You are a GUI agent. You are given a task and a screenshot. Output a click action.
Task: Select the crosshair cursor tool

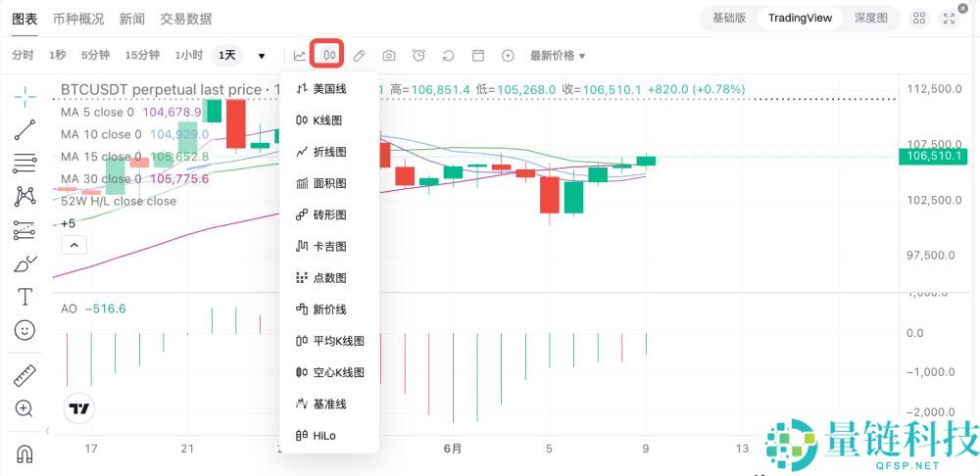point(25,97)
